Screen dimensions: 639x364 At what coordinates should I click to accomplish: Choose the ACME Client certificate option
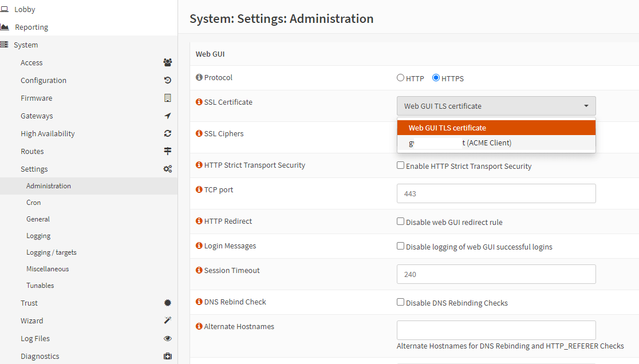496,143
